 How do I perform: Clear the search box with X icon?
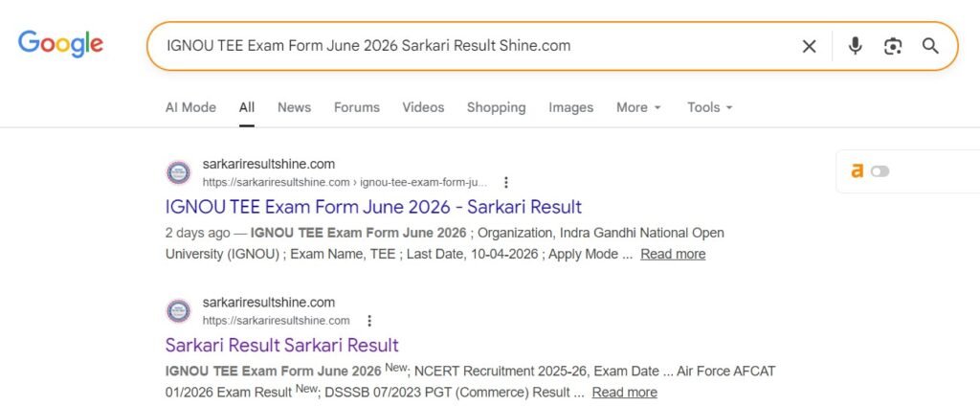(809, 46)
